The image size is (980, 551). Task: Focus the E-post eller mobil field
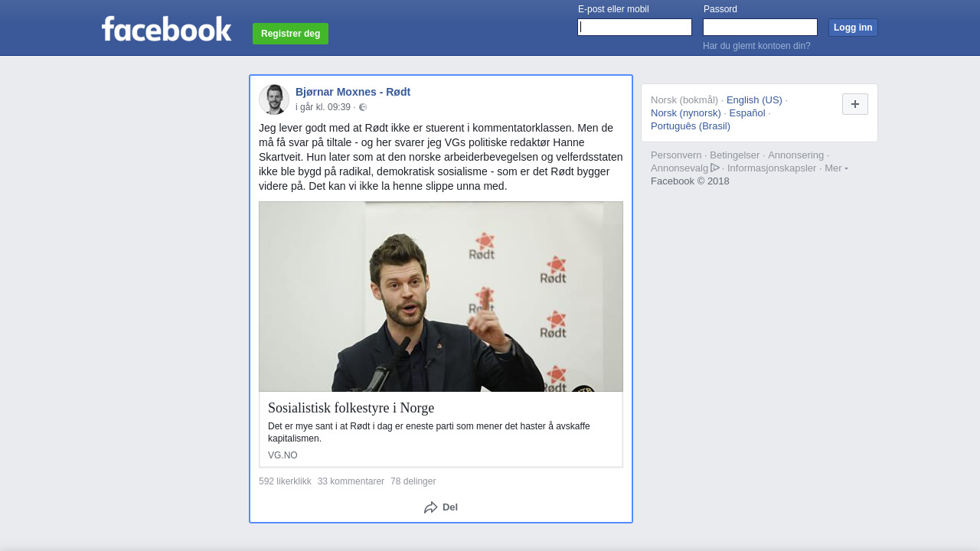pyautogui.click(x=635, y=28)
